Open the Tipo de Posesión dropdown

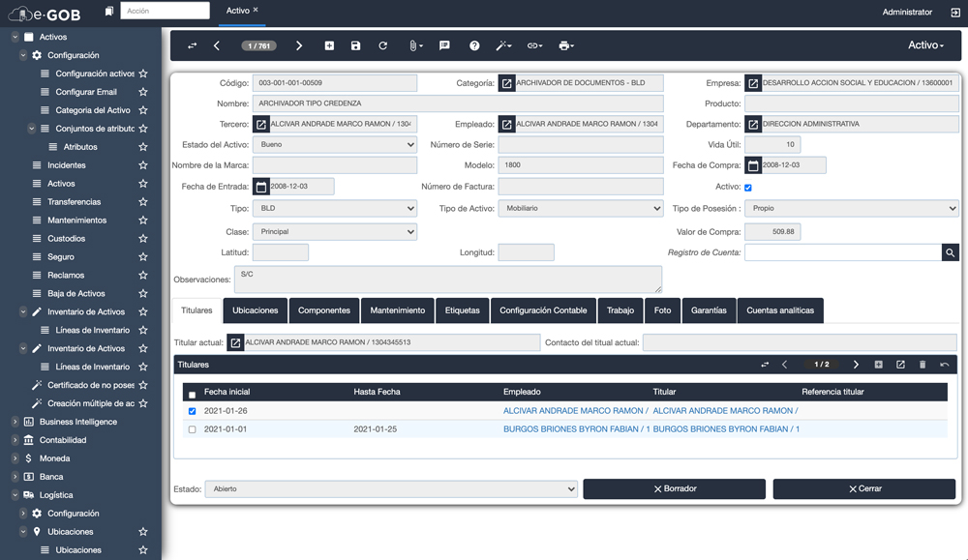tap(851, 209)
